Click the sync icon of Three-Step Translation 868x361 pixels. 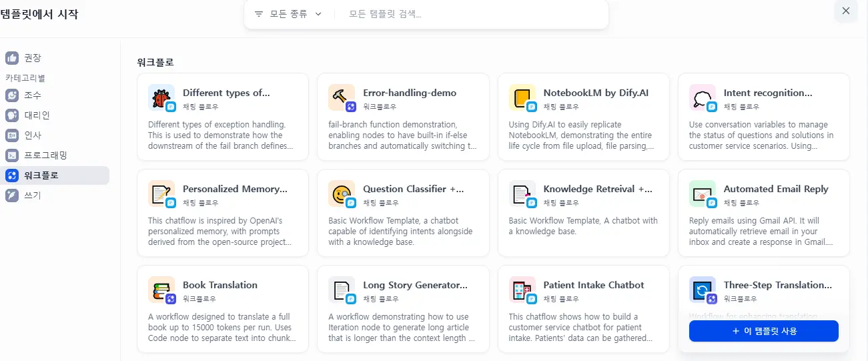pos(702,290)
